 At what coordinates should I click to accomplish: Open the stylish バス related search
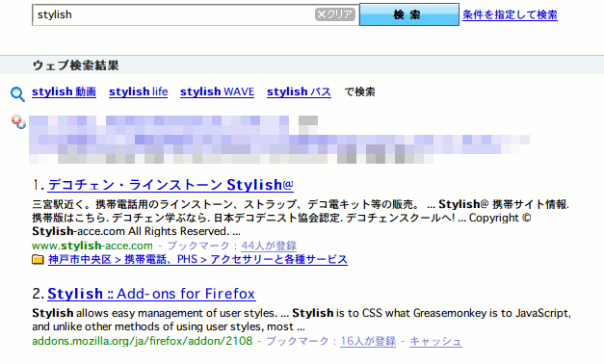click(299, 91)
